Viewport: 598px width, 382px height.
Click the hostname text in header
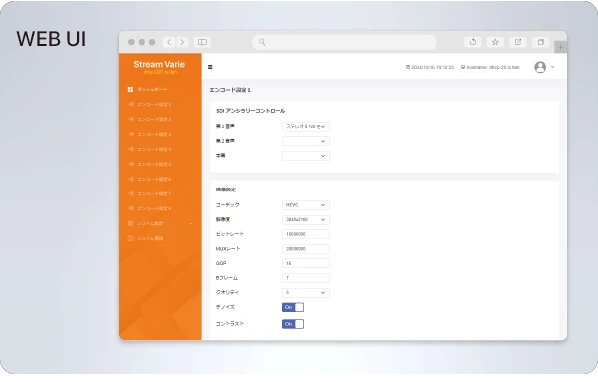tap(493, 67)
